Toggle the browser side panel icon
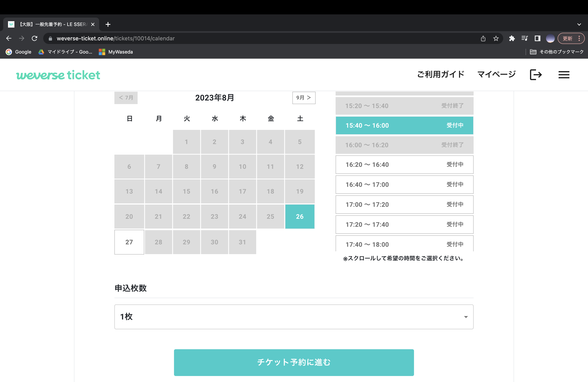 pos(537,39)
